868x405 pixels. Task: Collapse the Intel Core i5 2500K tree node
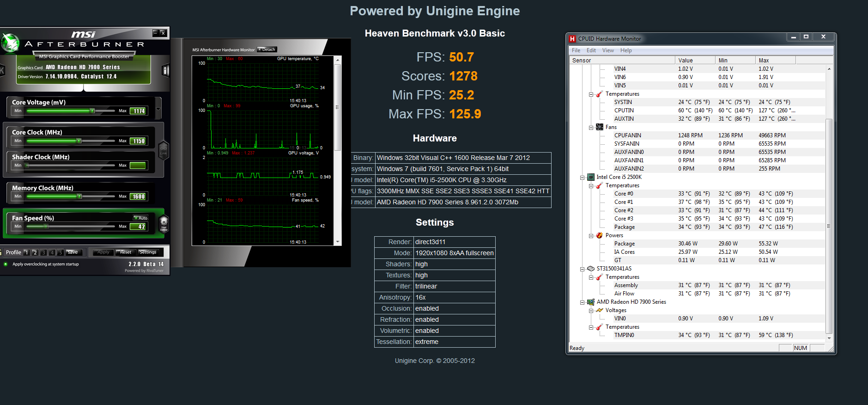582,178
